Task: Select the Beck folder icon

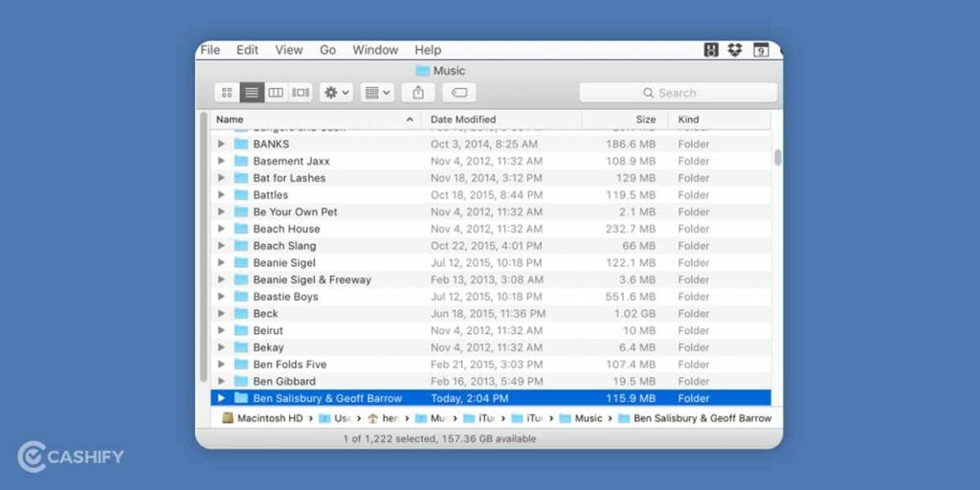Action: 241,313
